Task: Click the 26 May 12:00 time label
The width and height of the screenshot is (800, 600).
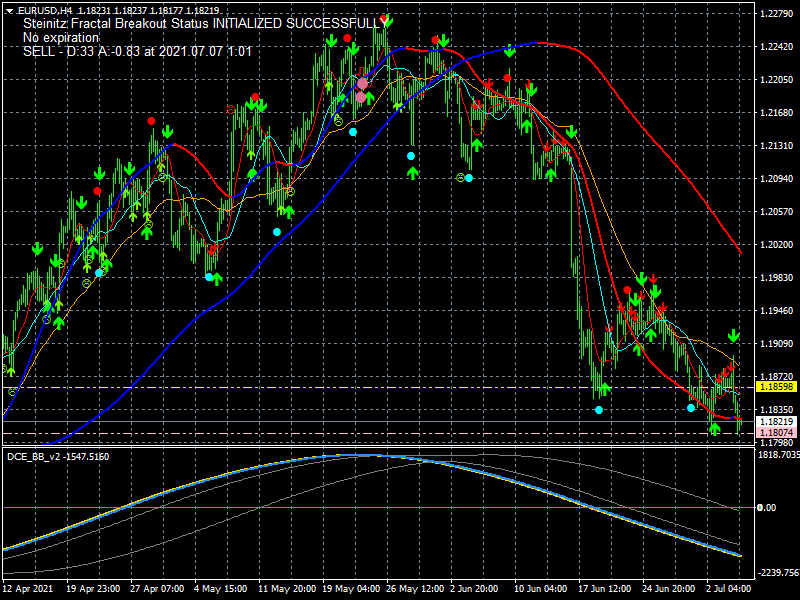Action: click(x=415, y=589)
